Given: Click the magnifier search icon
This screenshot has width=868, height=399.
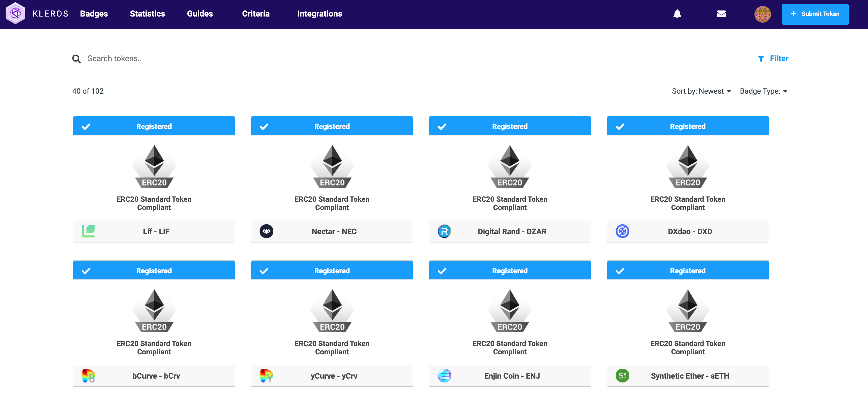Looking at the screenshot, I should coord(77,59).
